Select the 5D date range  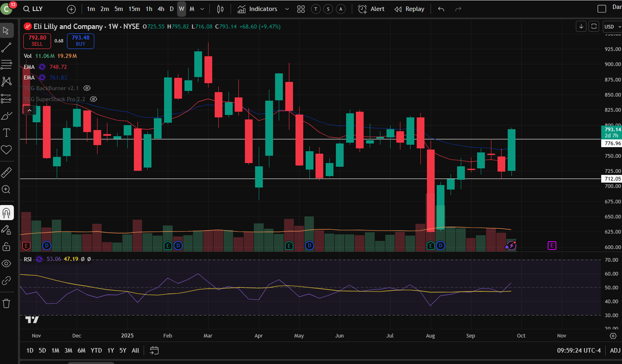(43, 351)
